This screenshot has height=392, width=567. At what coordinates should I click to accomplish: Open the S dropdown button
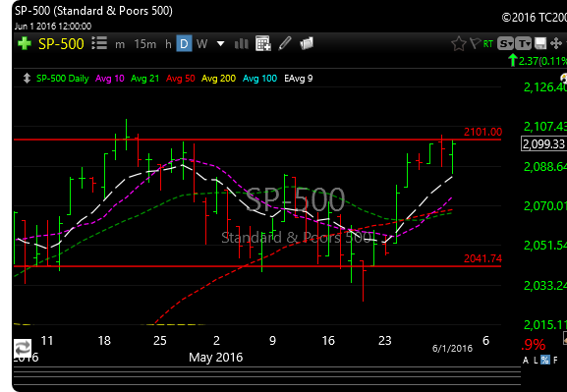pyautogui.click(x=505, y=44)
